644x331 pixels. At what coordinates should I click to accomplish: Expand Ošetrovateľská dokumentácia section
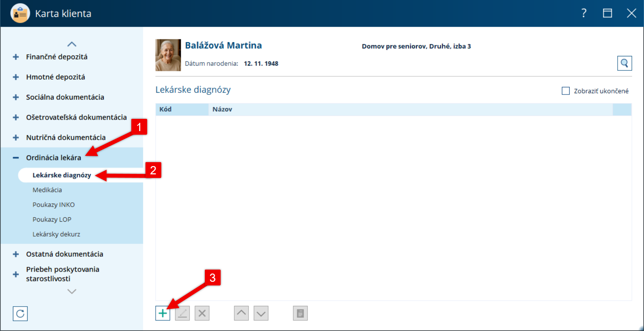16,117
